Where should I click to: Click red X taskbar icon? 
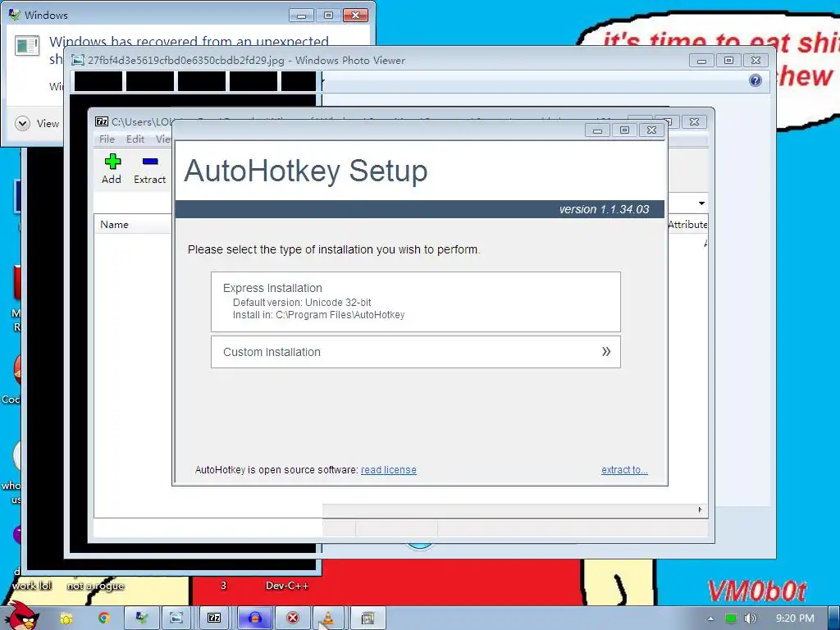pos(293,619)
